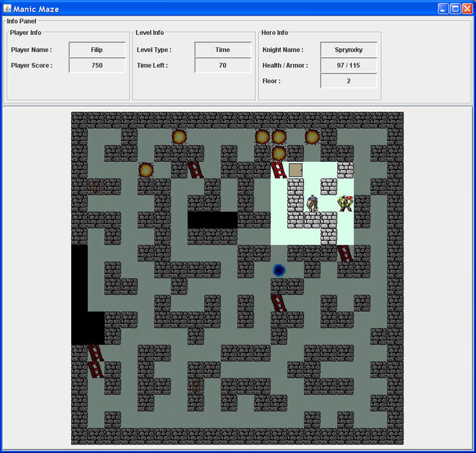The width and height of the screenshot is (476, 453).
Task: Click the 'Level Info' group title
Action: 149,32
